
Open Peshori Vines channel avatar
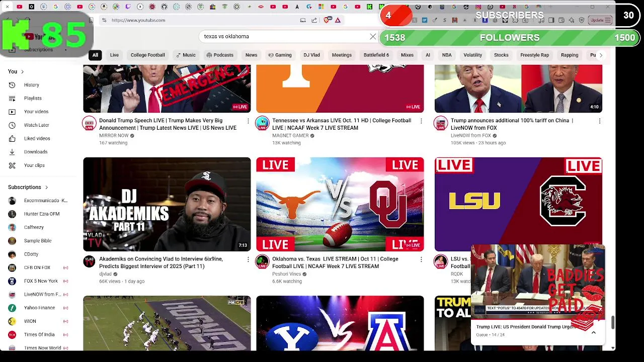coord(262,261)
